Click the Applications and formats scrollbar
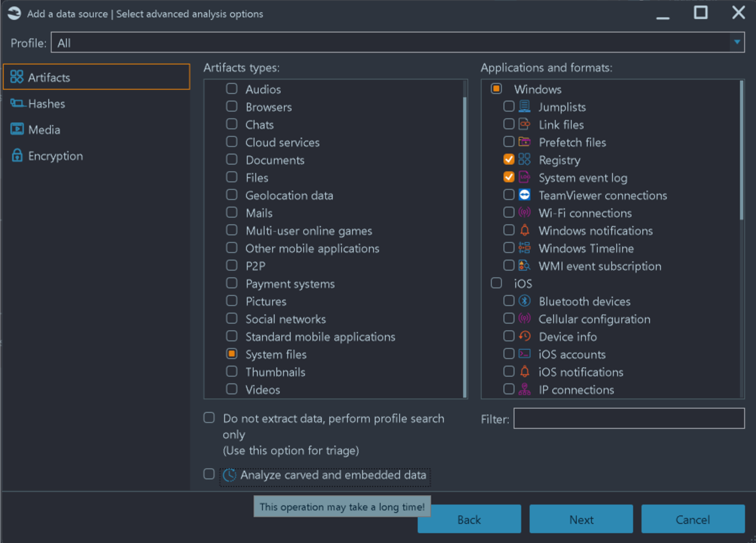 742,150
